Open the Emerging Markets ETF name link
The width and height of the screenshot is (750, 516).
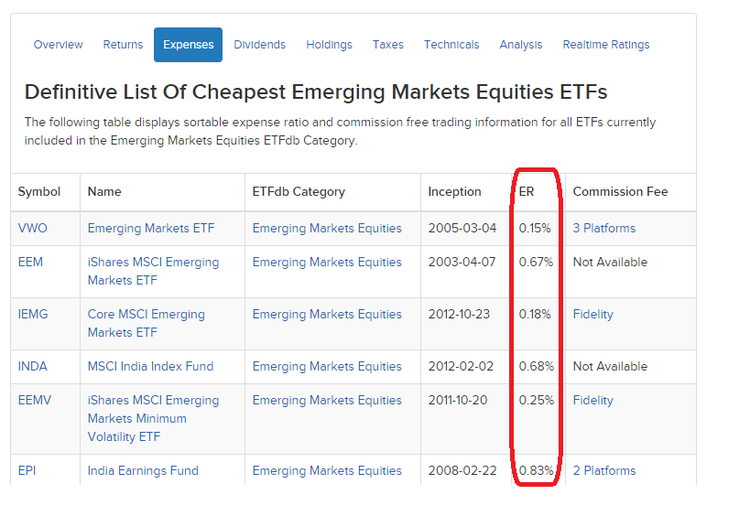[151, 228]
